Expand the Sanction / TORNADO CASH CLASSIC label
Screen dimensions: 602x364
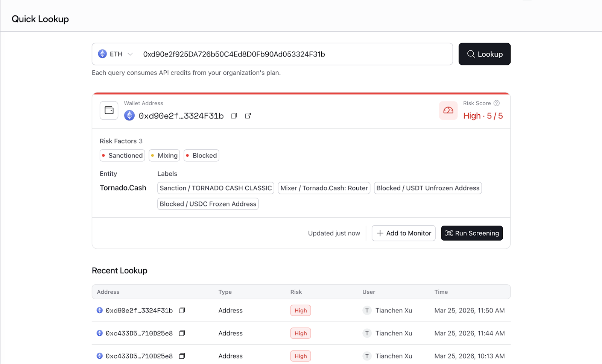[215, 188]
